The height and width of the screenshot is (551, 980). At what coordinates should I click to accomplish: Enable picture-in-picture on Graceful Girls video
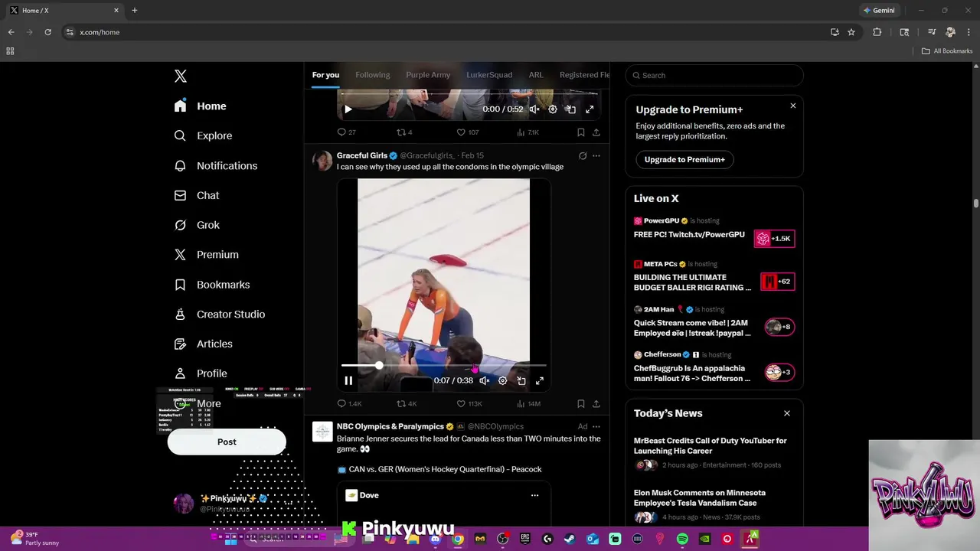click(521, 380)
